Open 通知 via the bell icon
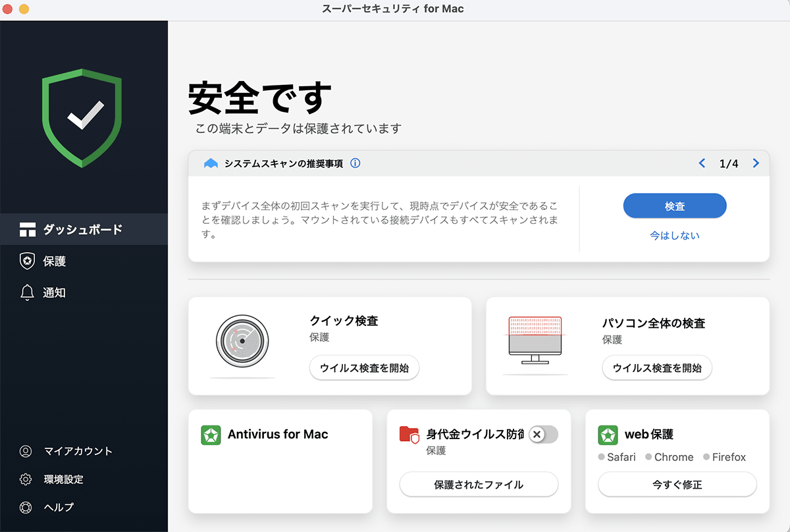 tap(28, 291)
